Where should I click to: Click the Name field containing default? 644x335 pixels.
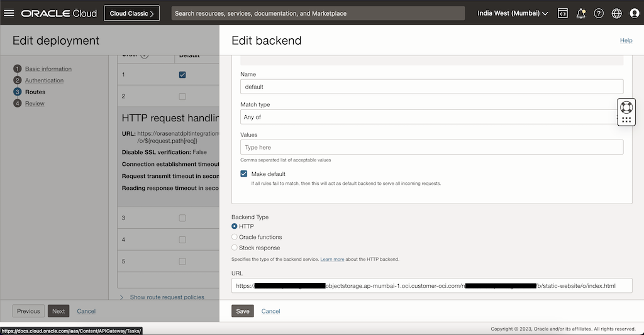point(431,87)
